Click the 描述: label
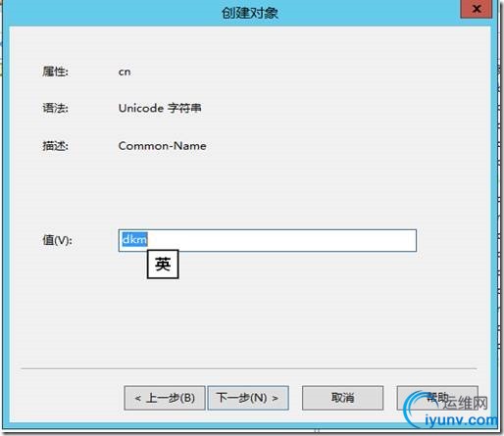The image size is (504, 436). (55, 146)
